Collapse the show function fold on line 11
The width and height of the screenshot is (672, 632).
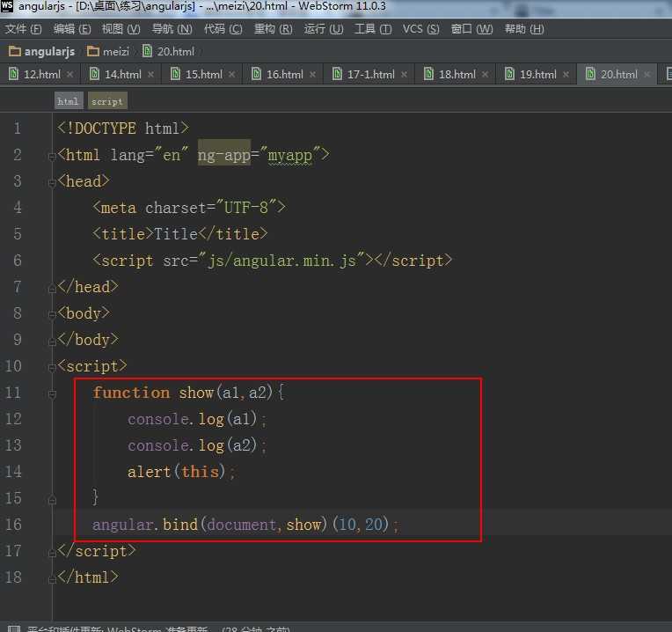[52, 394]
